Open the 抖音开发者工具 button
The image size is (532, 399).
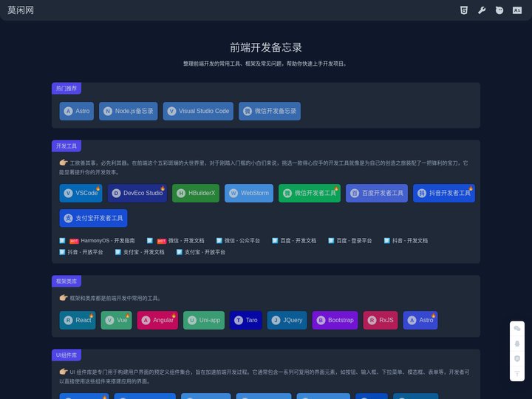444,193
